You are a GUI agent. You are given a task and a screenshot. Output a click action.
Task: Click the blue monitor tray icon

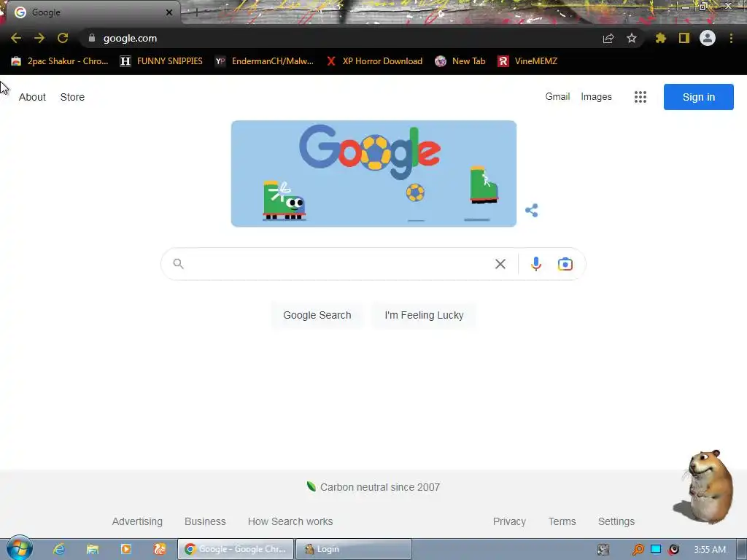(x=656, y=549)
